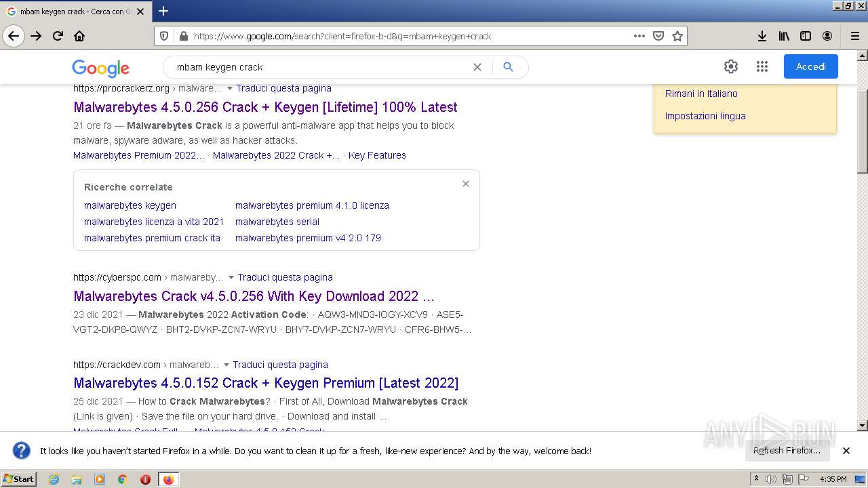Search related: malwarebytes serial
Viewport: 868px width, 488px height.
click(277, 222)
